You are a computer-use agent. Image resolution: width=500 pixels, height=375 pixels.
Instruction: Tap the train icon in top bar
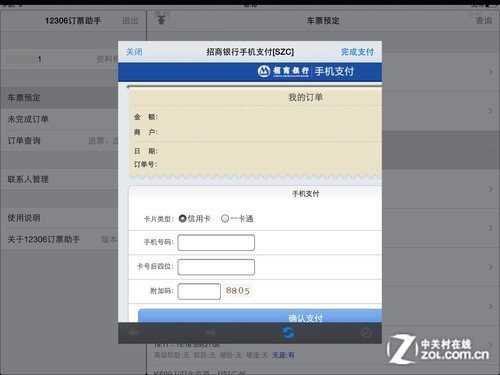pyautogui.click(x=161, y=18)
